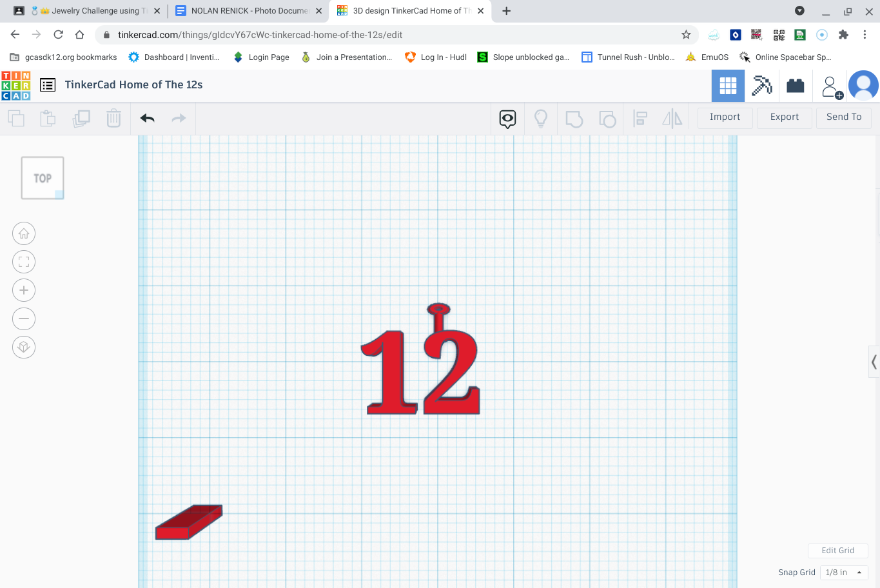Click the Export button
This screenshot has width=880, height=588.
click(784, 117)
